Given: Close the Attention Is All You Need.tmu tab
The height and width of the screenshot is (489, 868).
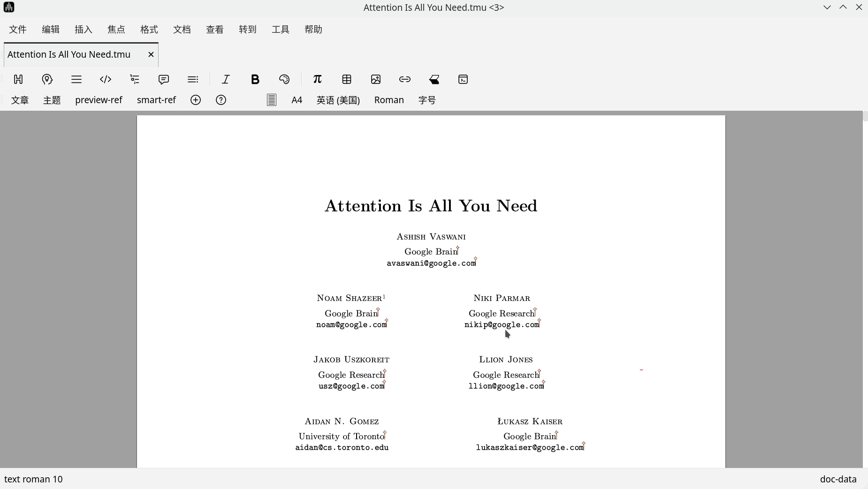Looking at the screenshot, I should [151, 54].
